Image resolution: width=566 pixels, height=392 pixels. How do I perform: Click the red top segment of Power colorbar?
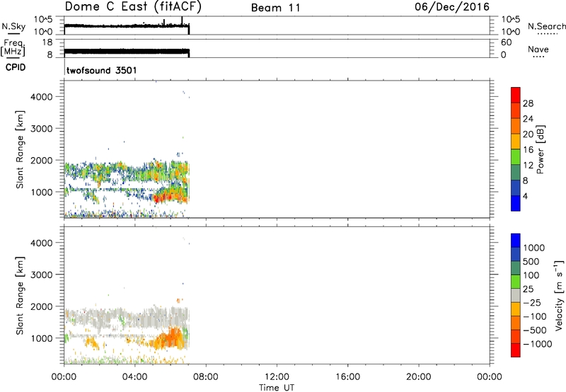(x=516, y=95)
